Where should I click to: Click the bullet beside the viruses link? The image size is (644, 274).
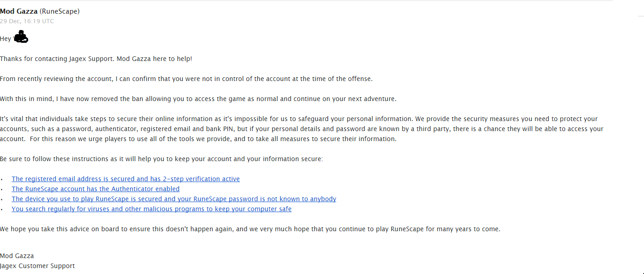coord(2,209)
